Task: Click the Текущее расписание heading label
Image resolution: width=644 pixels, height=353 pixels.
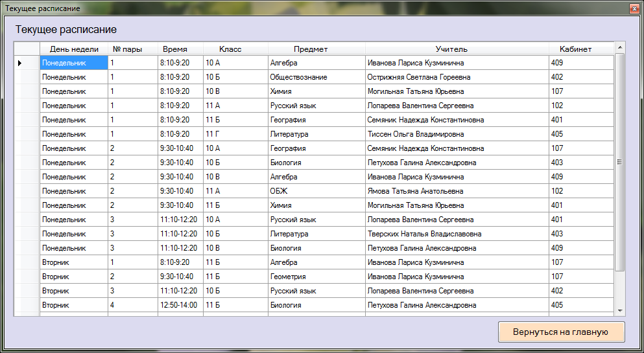Action: pyautogui.click(x=66, y=30)
